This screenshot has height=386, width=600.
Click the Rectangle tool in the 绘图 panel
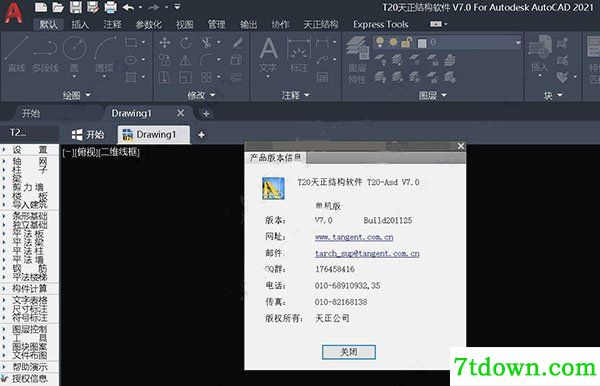point(130,42)
